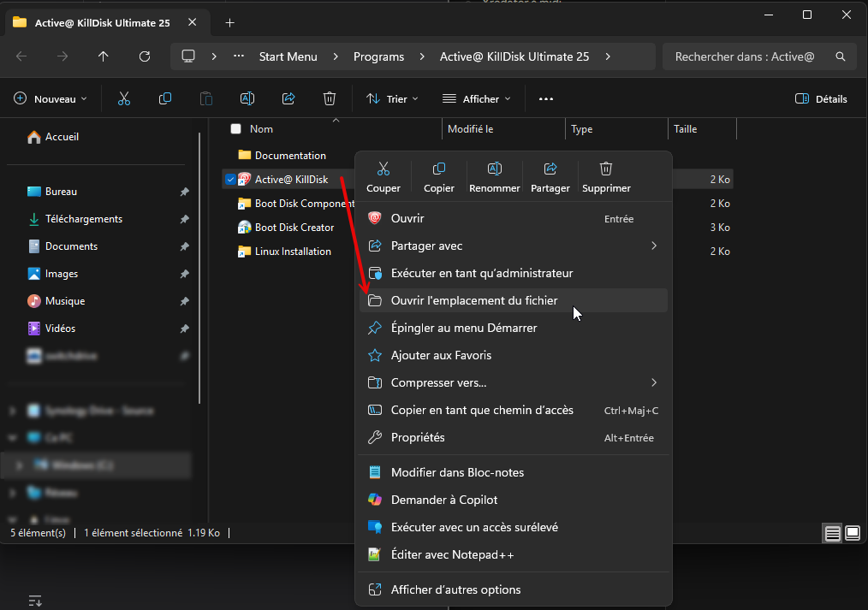This screenshot has height=610, width=868.
Task: Uncheck the Active@ KillDisk item checkbox
Action: [x=230, y=179]
